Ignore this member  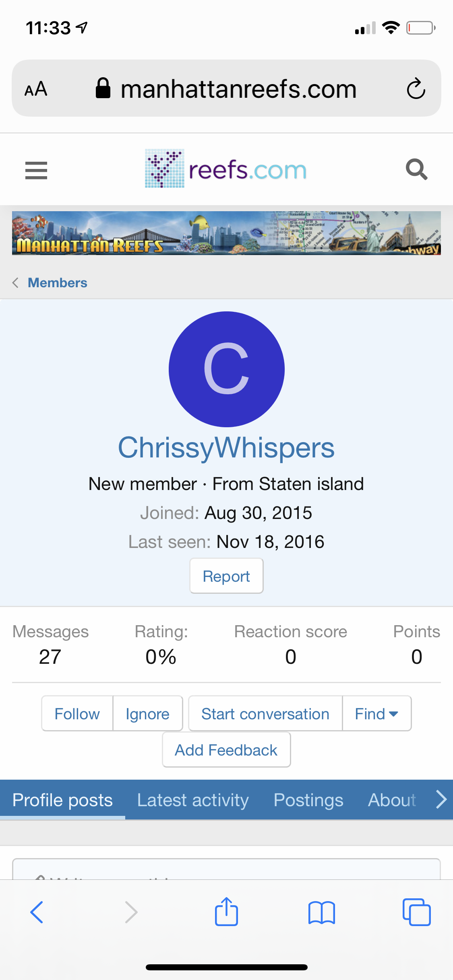[x=147, y=714]
